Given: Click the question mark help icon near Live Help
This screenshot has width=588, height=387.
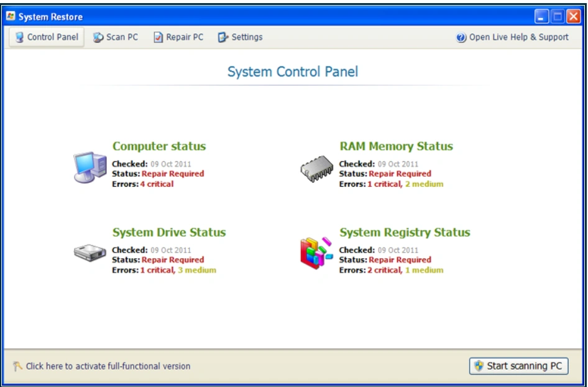Looking at the screenshot, I should point(460,37).
